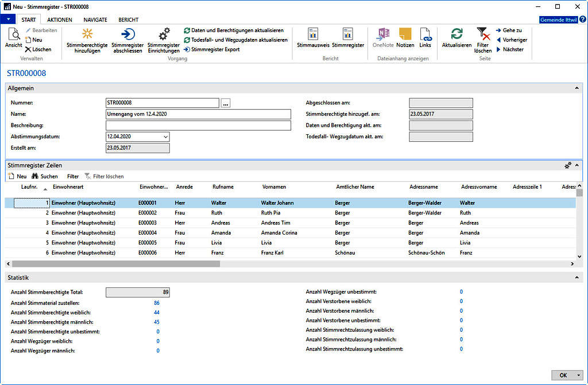Open Anzahl Stimmberechtigte weiblich value 44
Screen dimensions: 588x385
tap(157, 312)
